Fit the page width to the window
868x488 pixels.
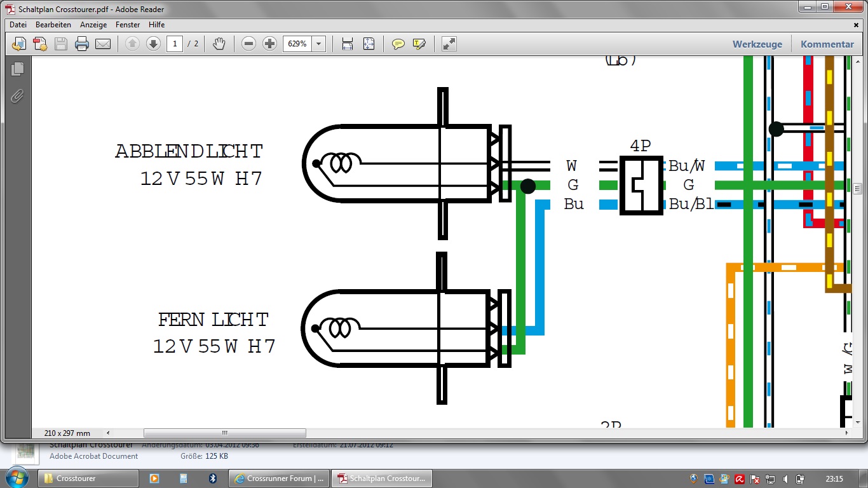coord(348,44)
